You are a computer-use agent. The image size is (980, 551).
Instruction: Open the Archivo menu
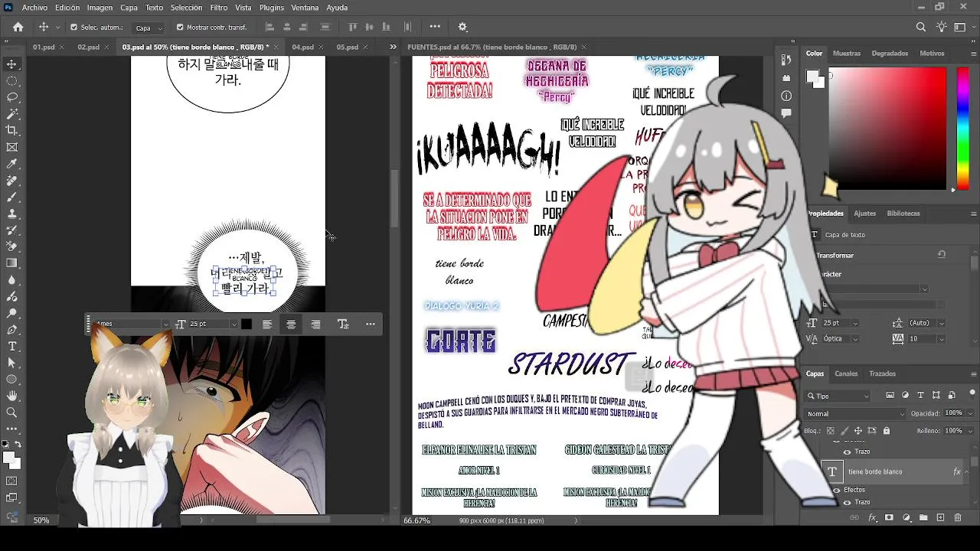(34, 8)
